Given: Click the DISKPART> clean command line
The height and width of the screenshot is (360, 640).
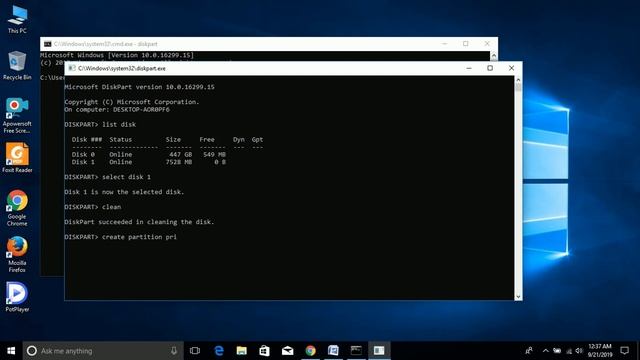Looking at the screenshot, I should pyautogui.click(x=93, y=207).
